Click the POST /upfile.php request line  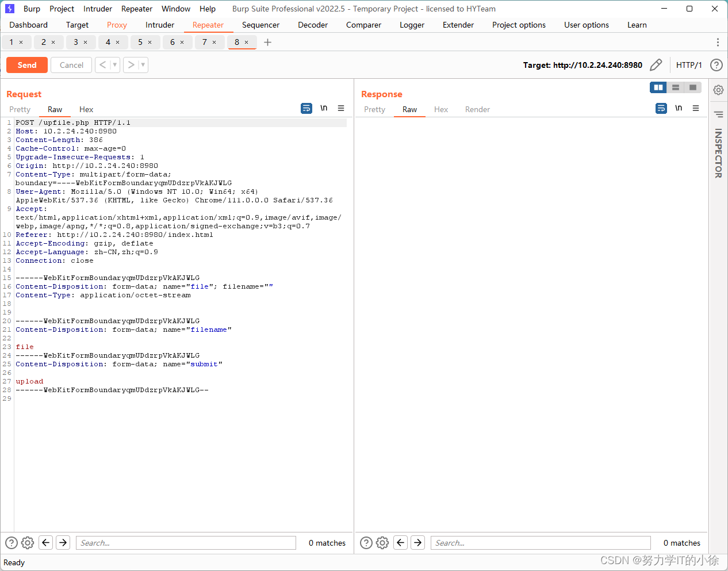click(x=73, y=122)
